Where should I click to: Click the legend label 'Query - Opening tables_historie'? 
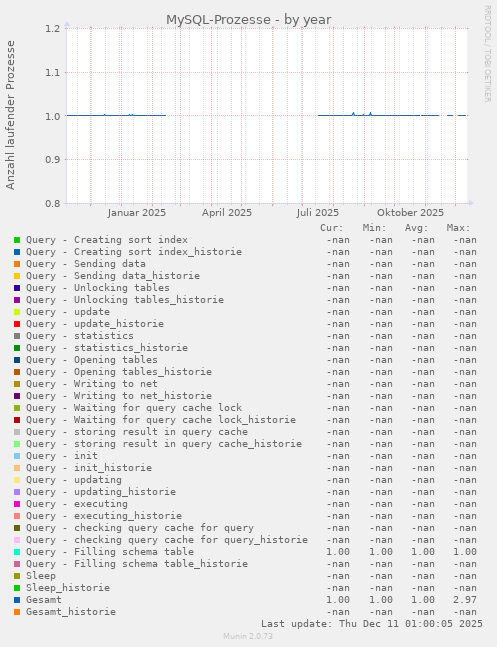119,371
